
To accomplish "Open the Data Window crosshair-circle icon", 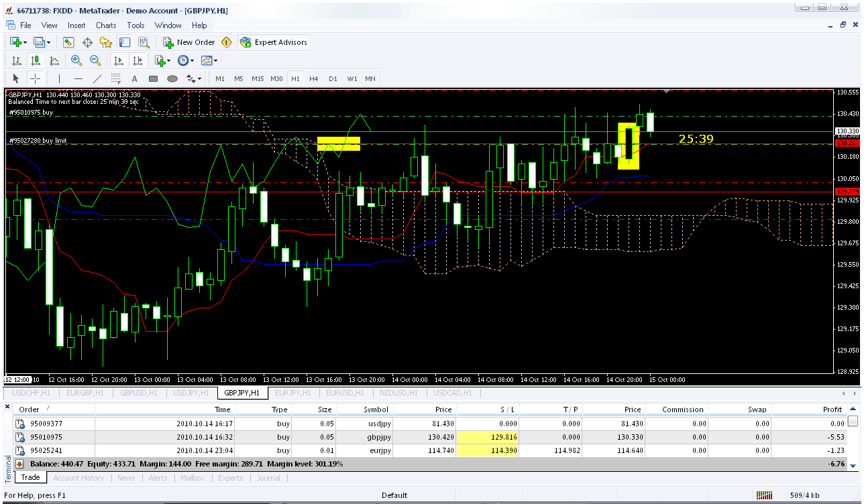I will [87, 42].
